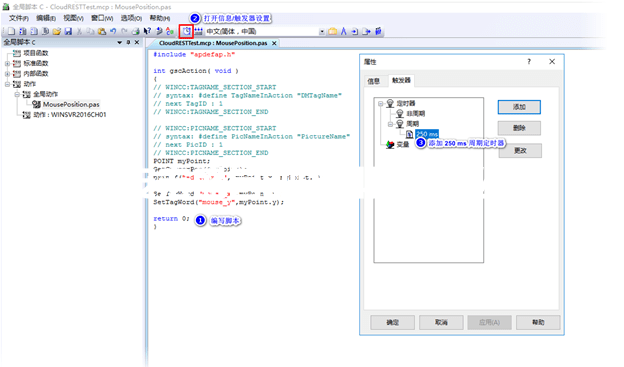Click the 'int gscAction( void )' line
This screenshot has width=624, height=367.
click(x=196, y=71)
